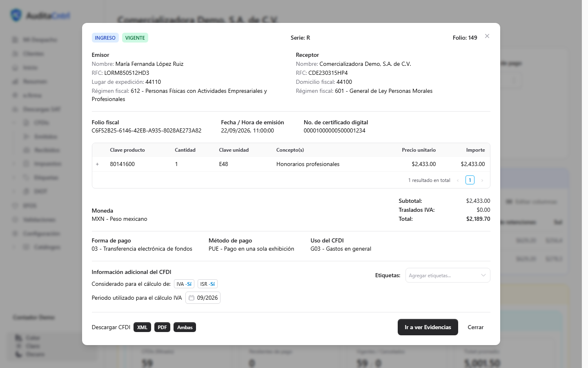
Task: Toggle the ISR -Sí calculation tag
Action: [207, 284]
